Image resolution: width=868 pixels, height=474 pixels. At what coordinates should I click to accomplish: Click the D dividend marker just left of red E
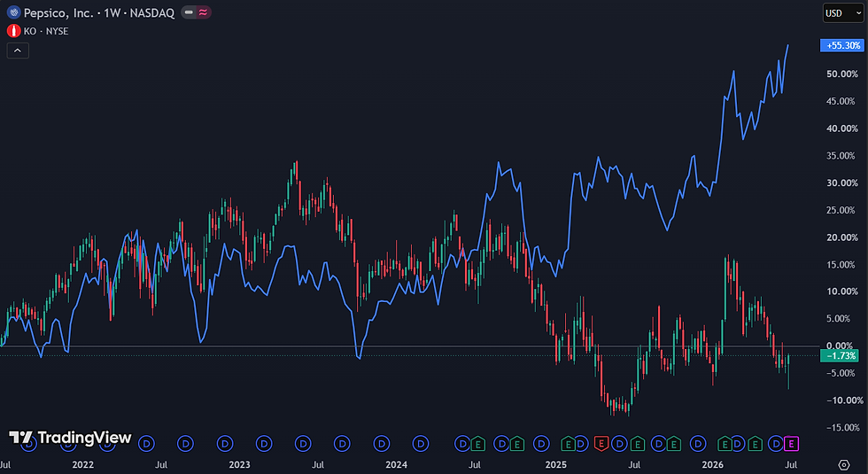tap(580, 444)
